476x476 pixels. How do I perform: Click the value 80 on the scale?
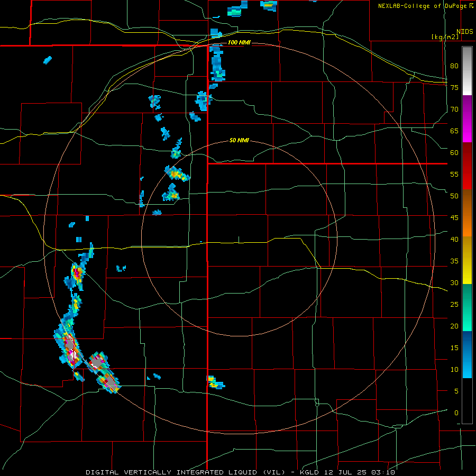click(x=454, y=66)
